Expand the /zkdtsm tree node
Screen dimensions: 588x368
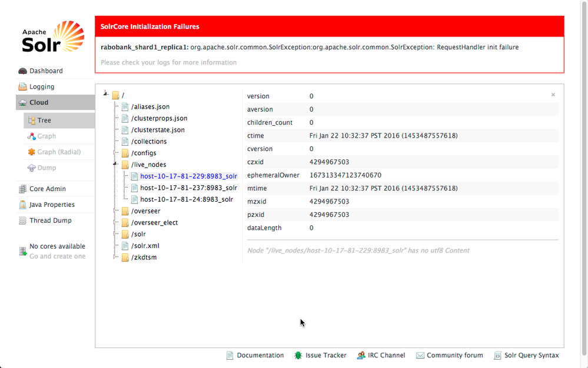115,257
